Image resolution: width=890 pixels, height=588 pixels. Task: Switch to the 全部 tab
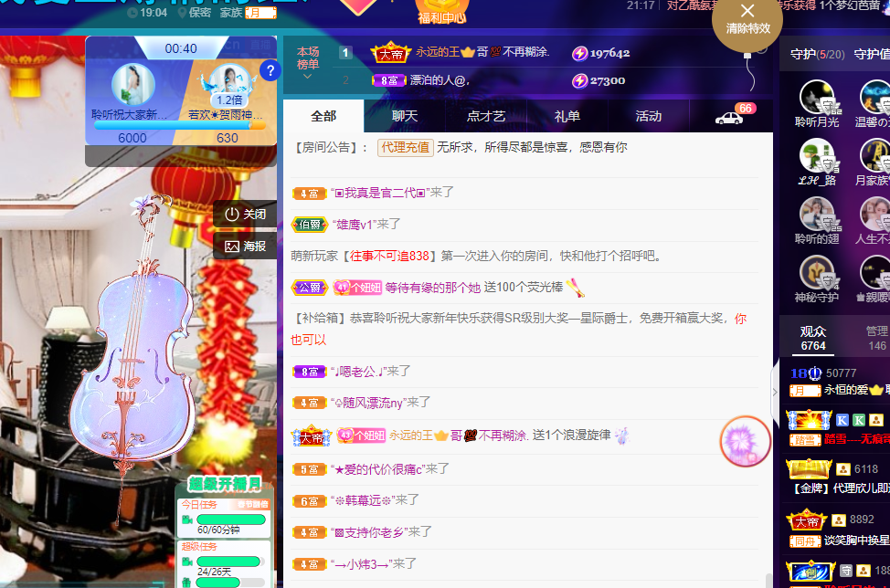click(323, 116)
